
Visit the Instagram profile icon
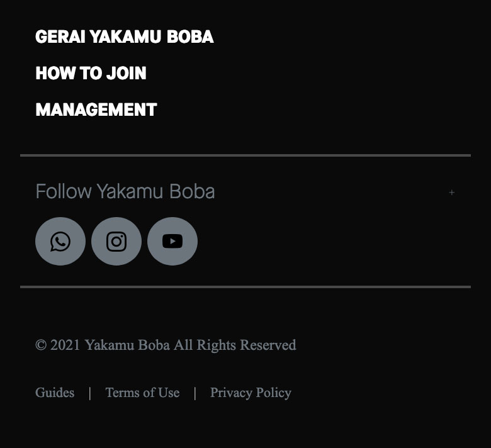(x=116, y=242)
